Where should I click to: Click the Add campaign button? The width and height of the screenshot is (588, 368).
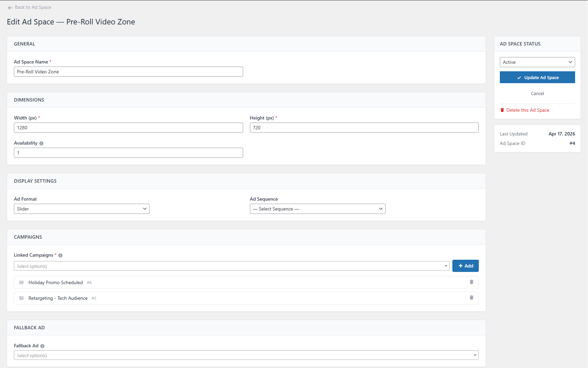[465, 266]
